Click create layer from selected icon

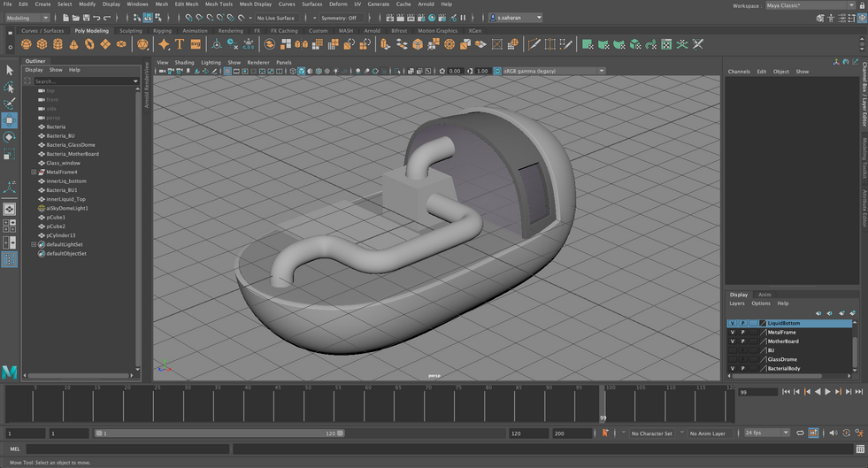[853, 313]
